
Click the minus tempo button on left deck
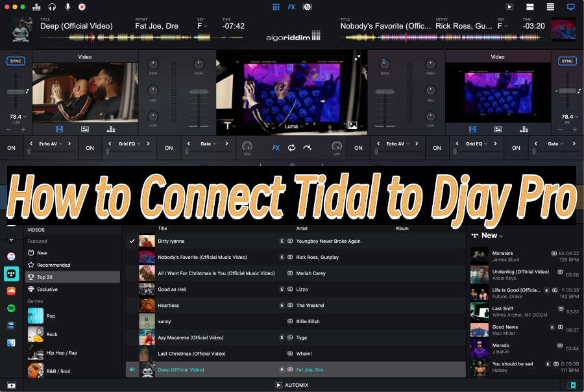[8, 130]
